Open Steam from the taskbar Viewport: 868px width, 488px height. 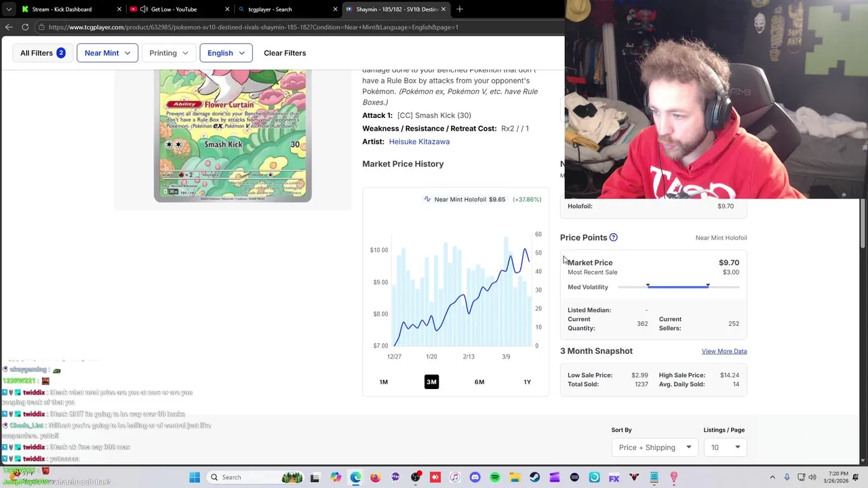534,477
